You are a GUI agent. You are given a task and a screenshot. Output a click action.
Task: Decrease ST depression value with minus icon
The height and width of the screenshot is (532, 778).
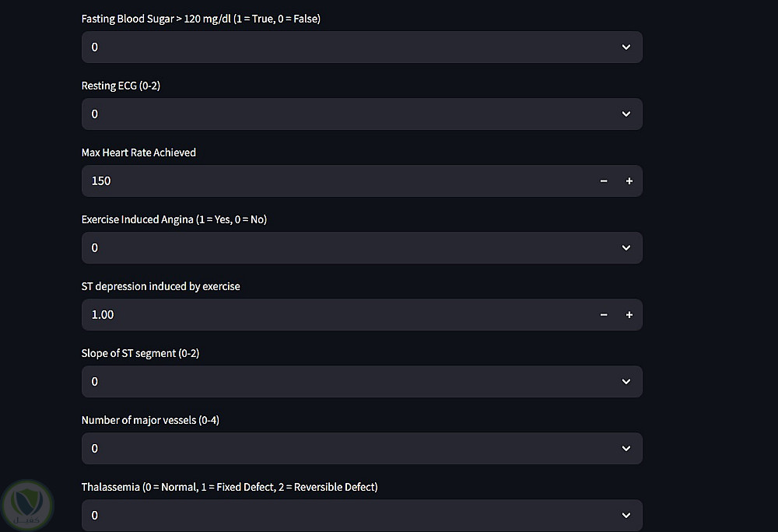(x=604, y=315)
